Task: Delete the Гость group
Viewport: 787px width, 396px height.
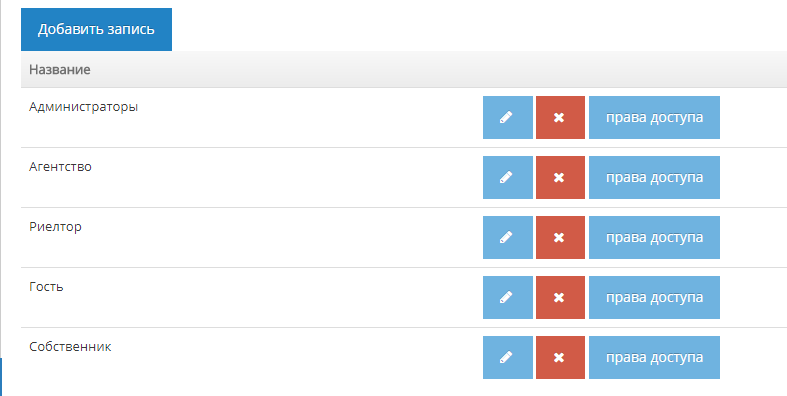Action: (x=561, y=298)
